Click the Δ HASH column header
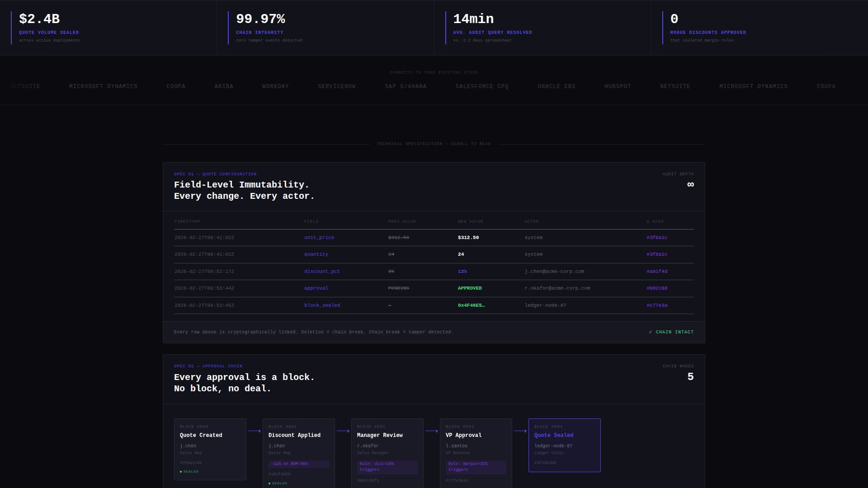Screen dimensions: 868x488 coord(655,221)
